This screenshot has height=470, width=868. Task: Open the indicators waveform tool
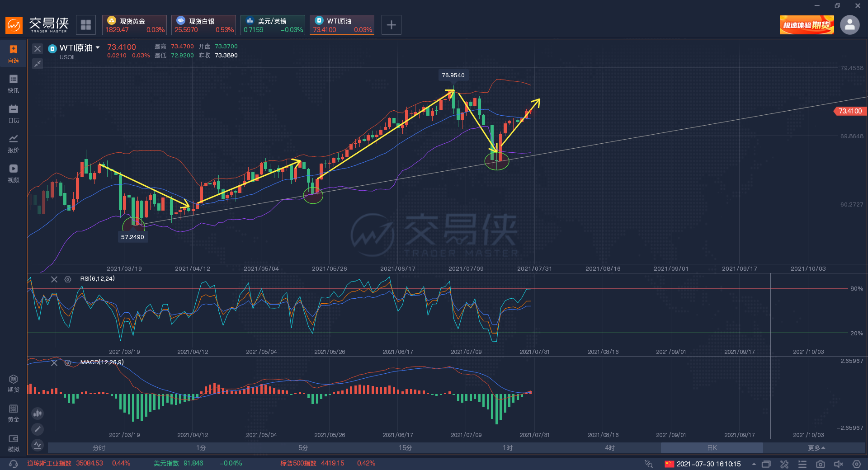tap(38, 445)
